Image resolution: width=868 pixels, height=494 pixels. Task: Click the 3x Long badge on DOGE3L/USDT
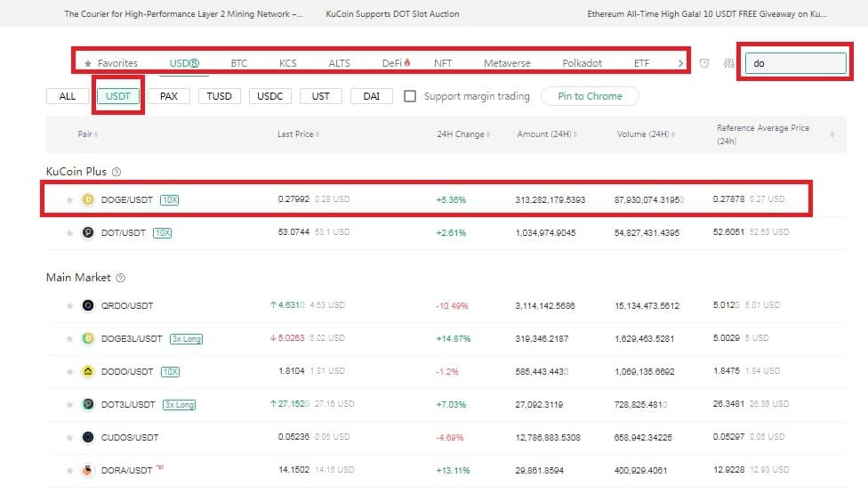pos(187,339)
